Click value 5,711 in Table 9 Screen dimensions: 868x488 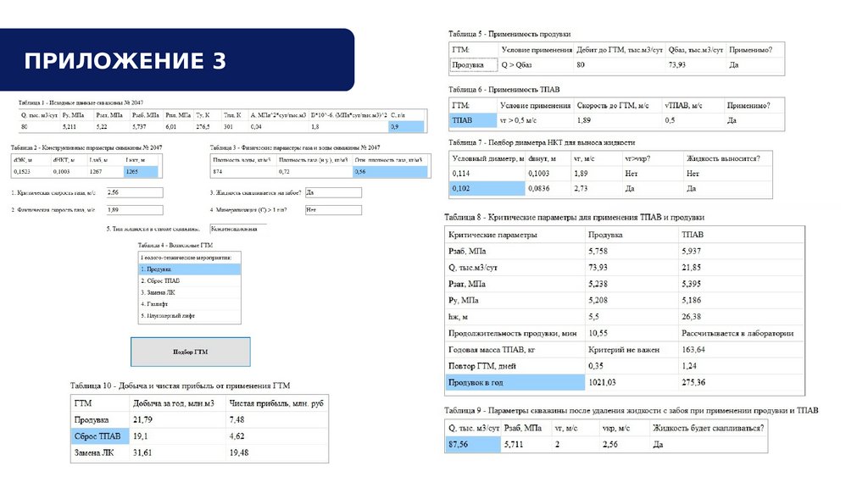click(514, 444)
